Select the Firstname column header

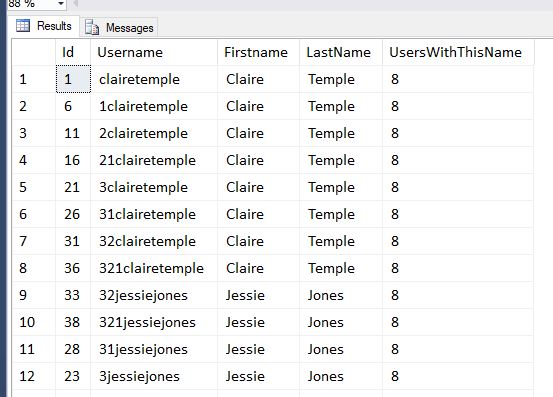pos(259,53)
